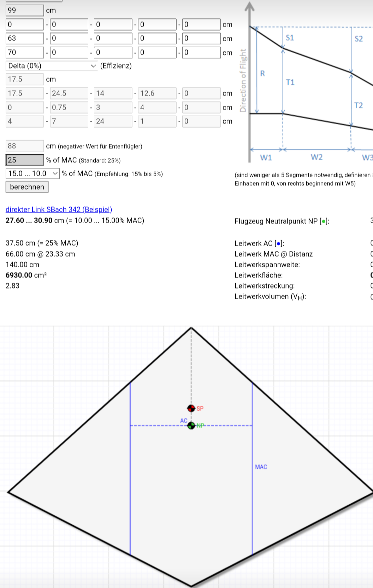Expand the 15.0 ... 10.0 stability margin dropdown
Viewport: 373px width, 588px height.
point(32,173)
